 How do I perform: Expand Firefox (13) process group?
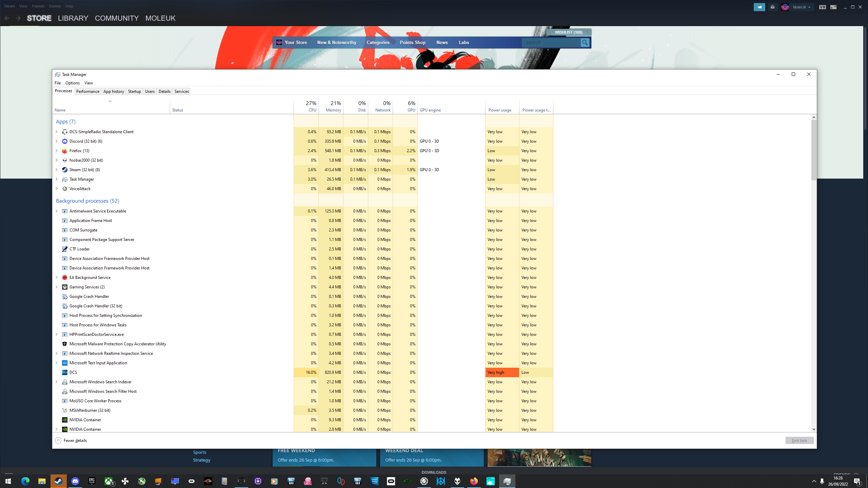coord(57,151)
